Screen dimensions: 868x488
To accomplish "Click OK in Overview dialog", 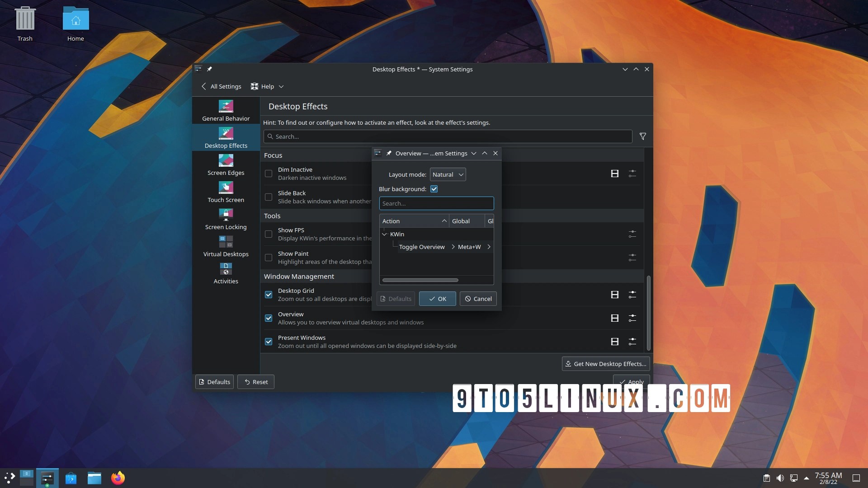I will coord(437,299).
